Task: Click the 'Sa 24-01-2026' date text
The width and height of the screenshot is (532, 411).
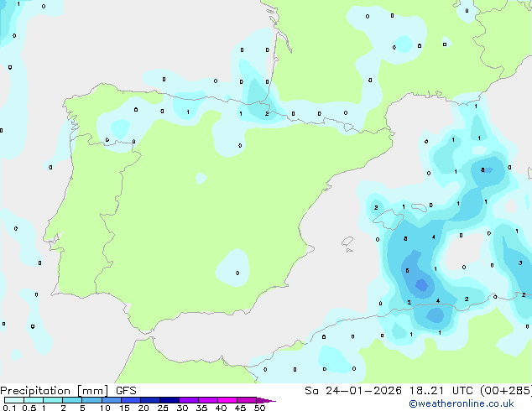Action: pyautogui.click(x=353, y=391)
